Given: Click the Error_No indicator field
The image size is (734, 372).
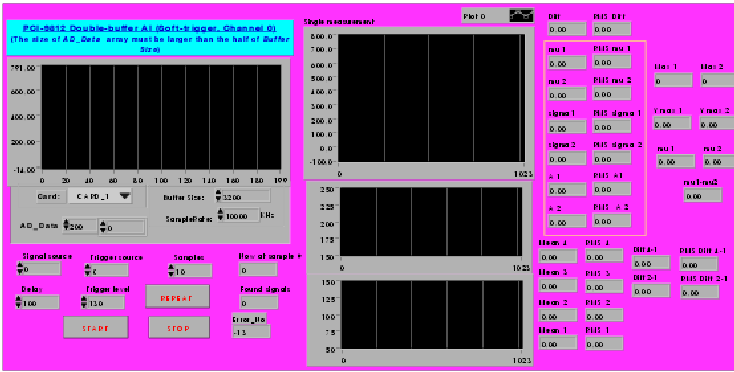Looking at the screenshot, I should [x=251, y=331].
